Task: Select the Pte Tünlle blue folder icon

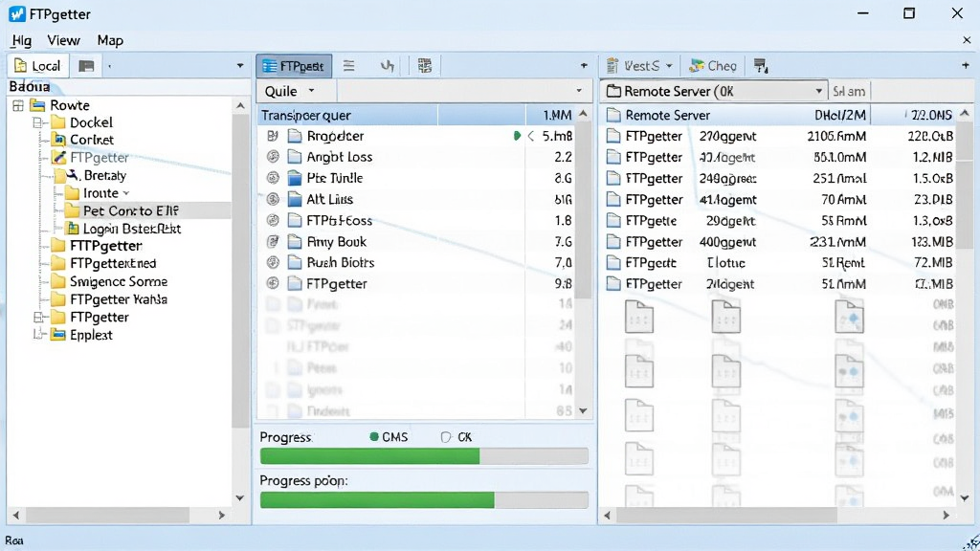Action: point(295,178)
